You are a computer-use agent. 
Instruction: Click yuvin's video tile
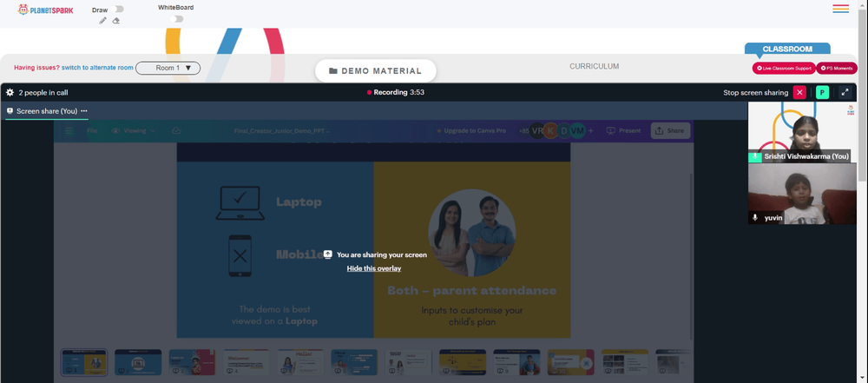coord(802,194)
